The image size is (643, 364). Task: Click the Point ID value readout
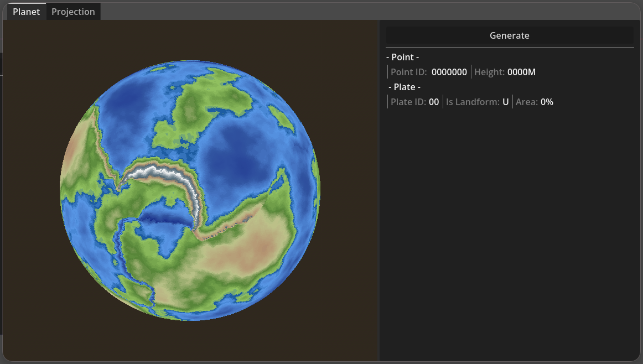[x=450, y=72]
